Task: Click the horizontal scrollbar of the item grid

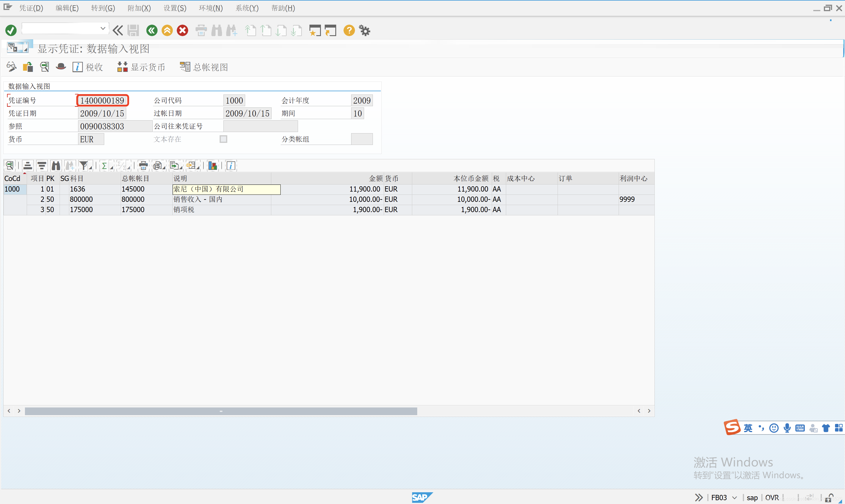Action: [221, 411]
